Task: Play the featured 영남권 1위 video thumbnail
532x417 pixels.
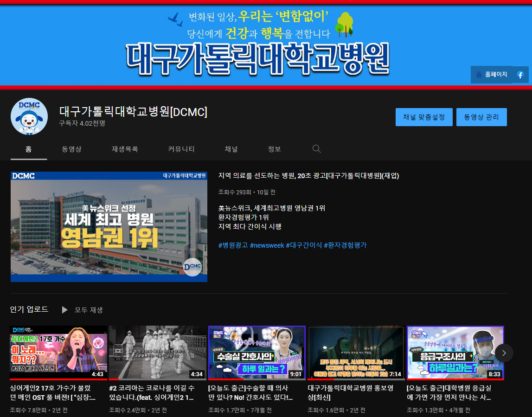Action: [x=109, y=227]
